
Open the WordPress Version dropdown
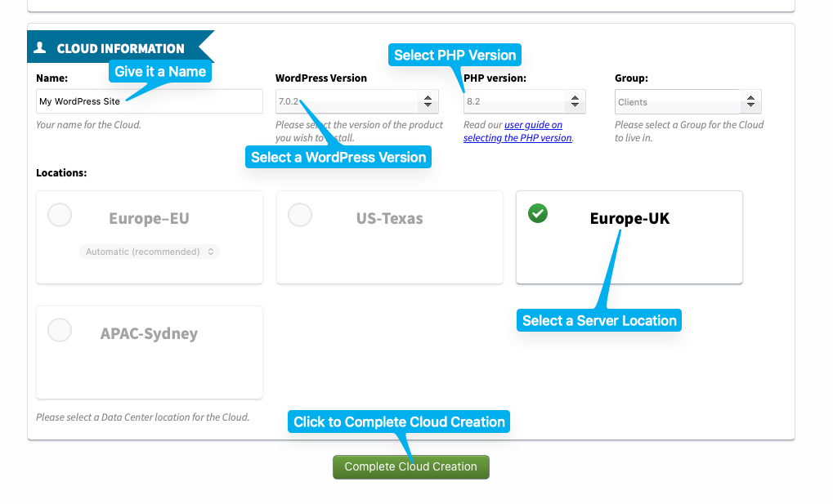coord(357,101)
